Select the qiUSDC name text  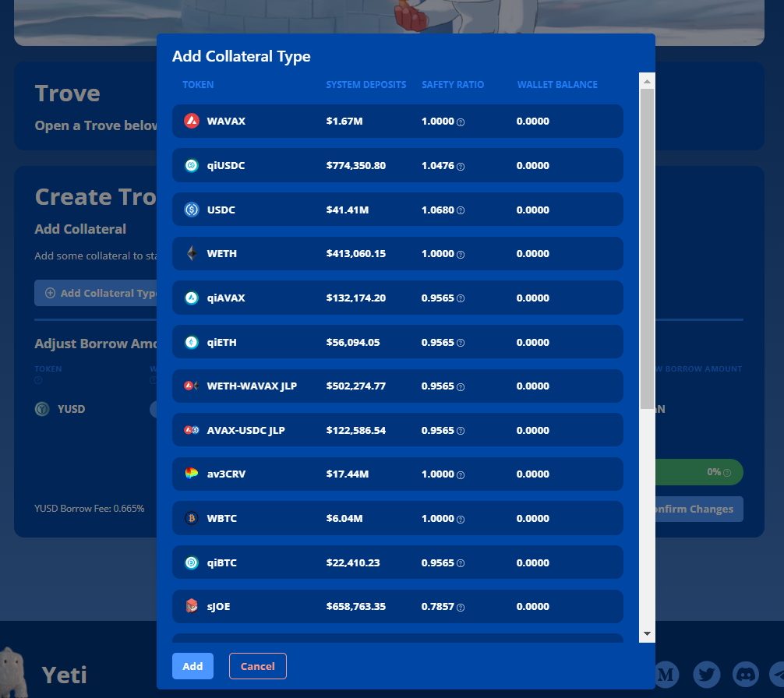[x=226, y=165]
